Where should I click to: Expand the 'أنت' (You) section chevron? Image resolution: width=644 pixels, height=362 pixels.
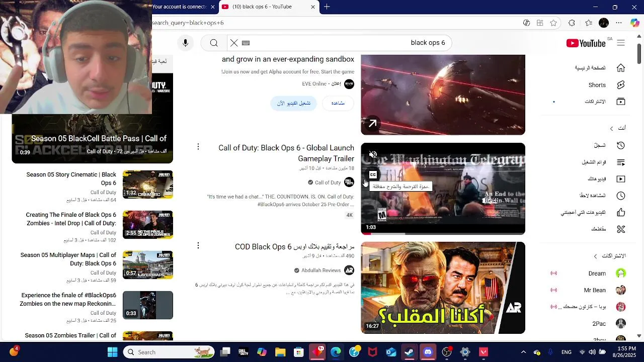click(x=612, y=129)
